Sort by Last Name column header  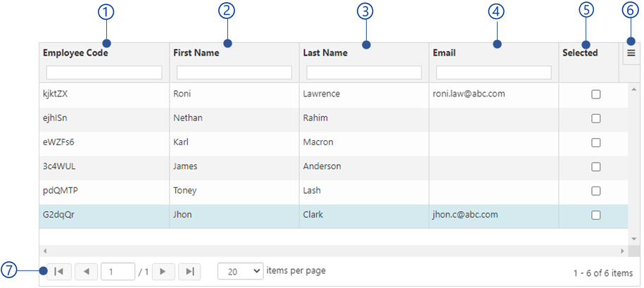[x=325, y=53]
